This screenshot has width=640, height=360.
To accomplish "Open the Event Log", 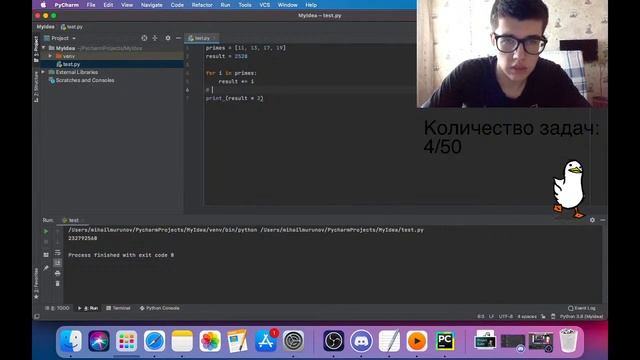I will (582, 308).
